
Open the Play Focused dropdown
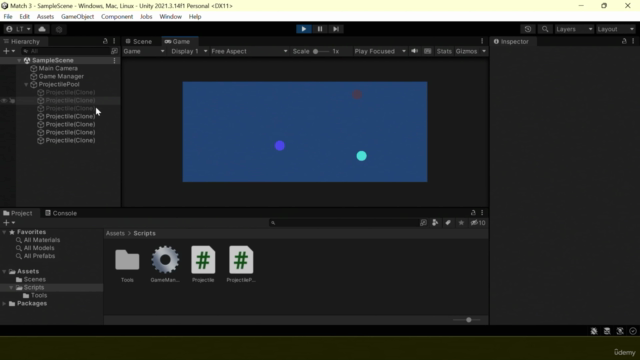point(380,51)
